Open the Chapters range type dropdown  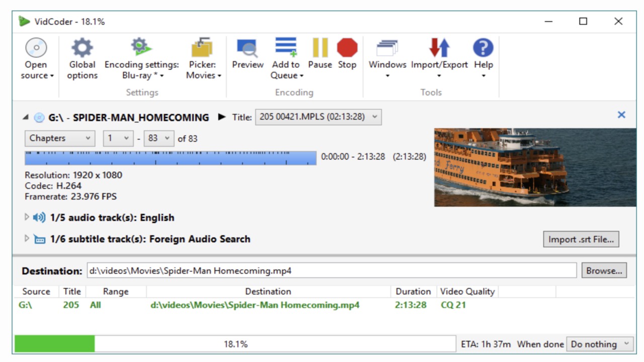pyautogui.click(x=60, y=138)
